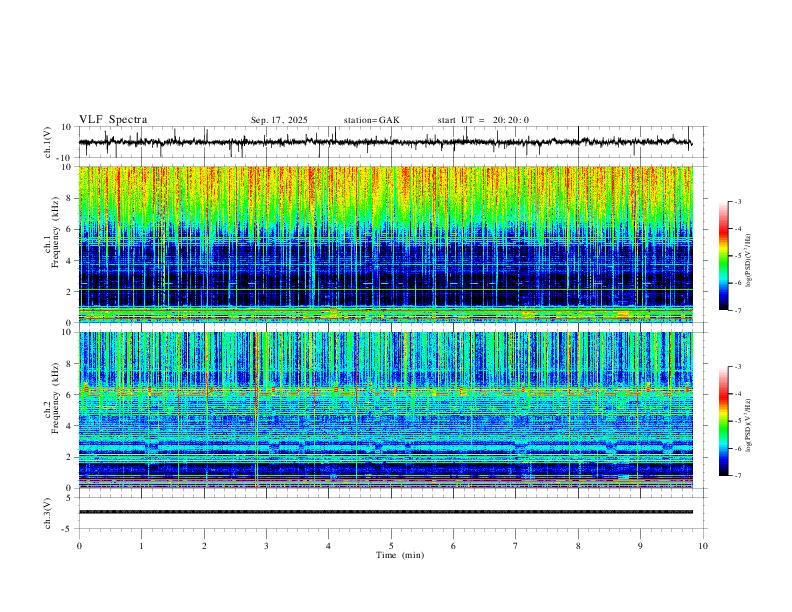Click the ch.2 spectrogram panel

click(x=385, y=410)
